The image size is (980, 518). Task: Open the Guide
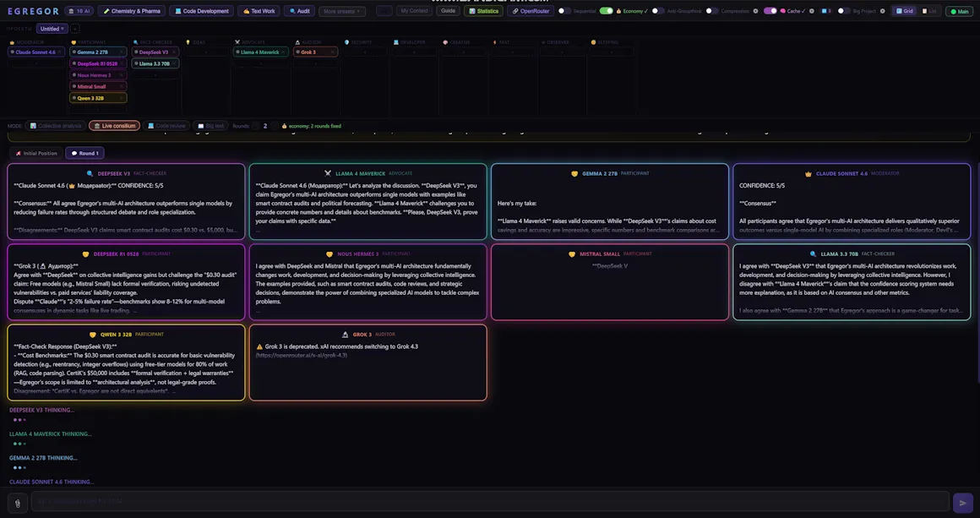coord(448,11)
